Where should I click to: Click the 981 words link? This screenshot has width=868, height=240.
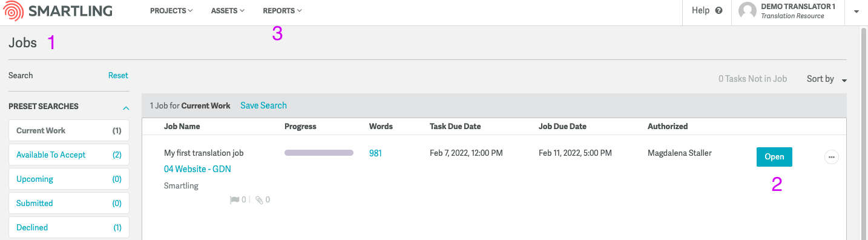pos(375,153)
